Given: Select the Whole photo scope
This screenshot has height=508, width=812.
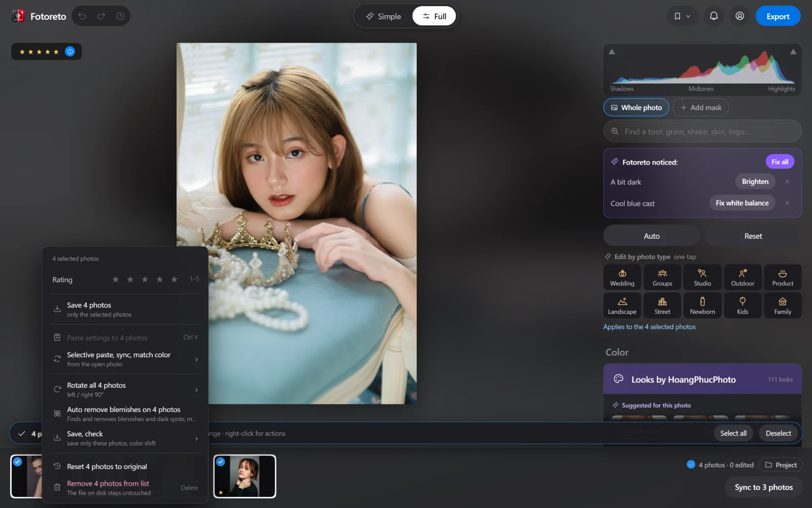Looking at the screenshot, I should coord(636,108).
